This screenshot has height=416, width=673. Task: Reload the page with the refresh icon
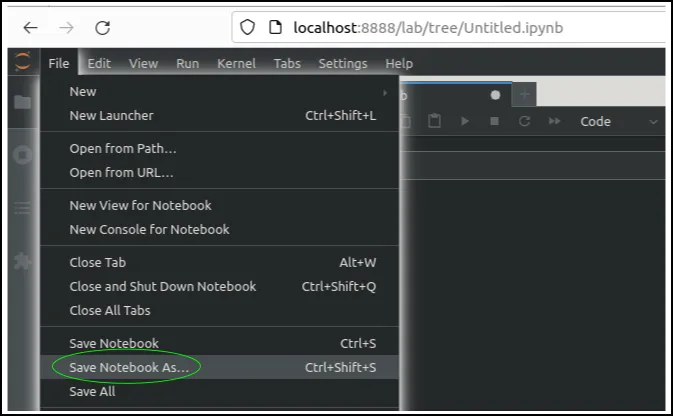coord(103,28)
